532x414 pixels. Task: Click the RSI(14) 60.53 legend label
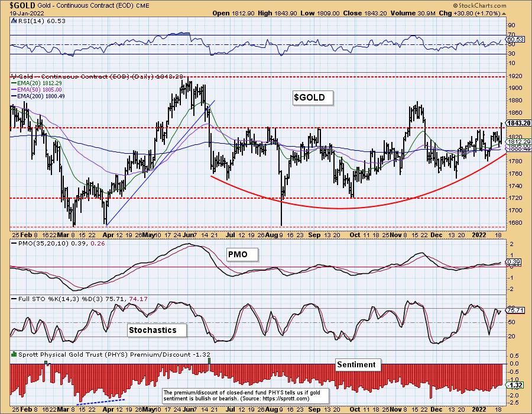pos(41,21)
